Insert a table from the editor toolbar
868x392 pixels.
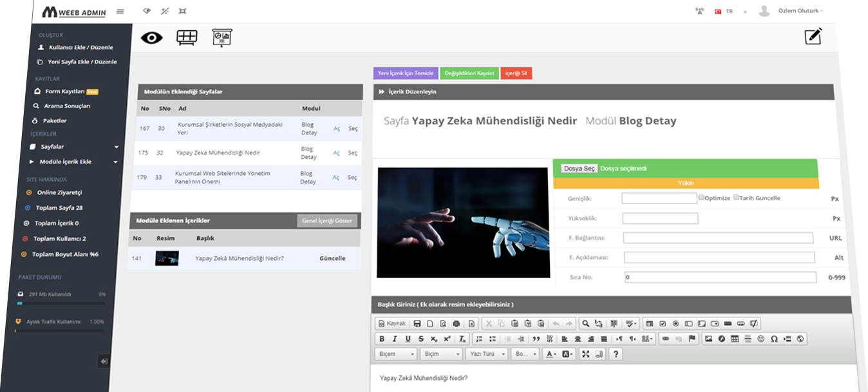pos(735,339)
